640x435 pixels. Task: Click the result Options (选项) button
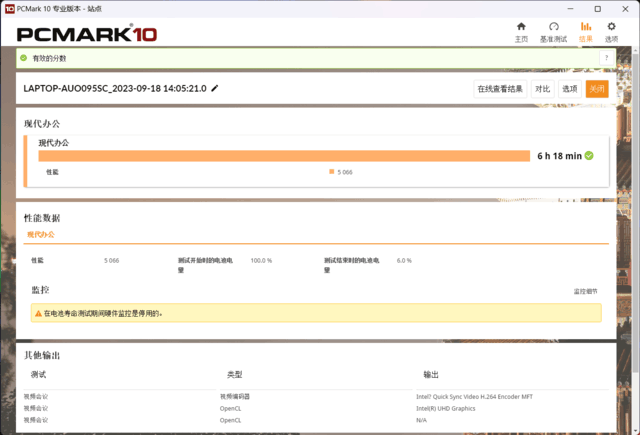(570, 89)
